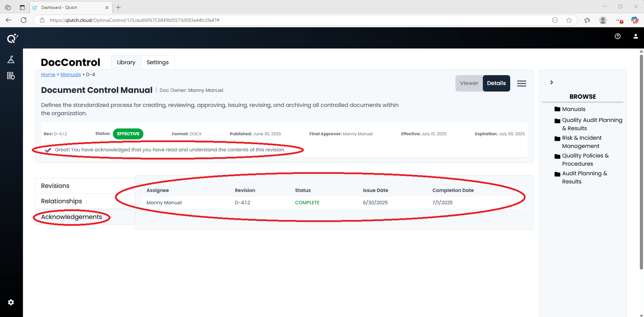Click the browser refresh icon
The image size is (644, 317).
pyautogui.click(x=23, y=20)
